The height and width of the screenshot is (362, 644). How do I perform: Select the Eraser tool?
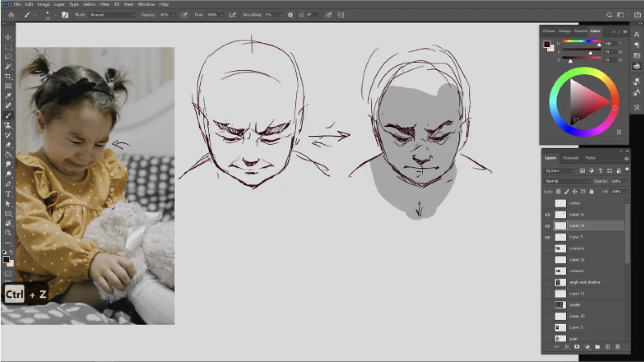coord(8,145)
